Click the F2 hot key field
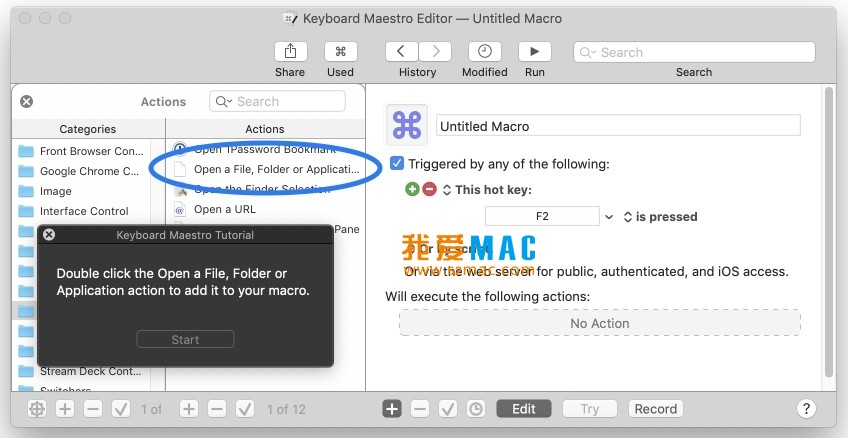 click(542, 216)
